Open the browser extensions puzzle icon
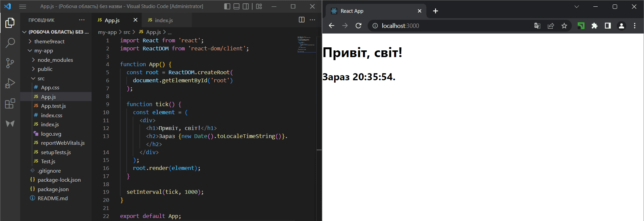This screenshot has height=221, width=644. click(594, 26)
